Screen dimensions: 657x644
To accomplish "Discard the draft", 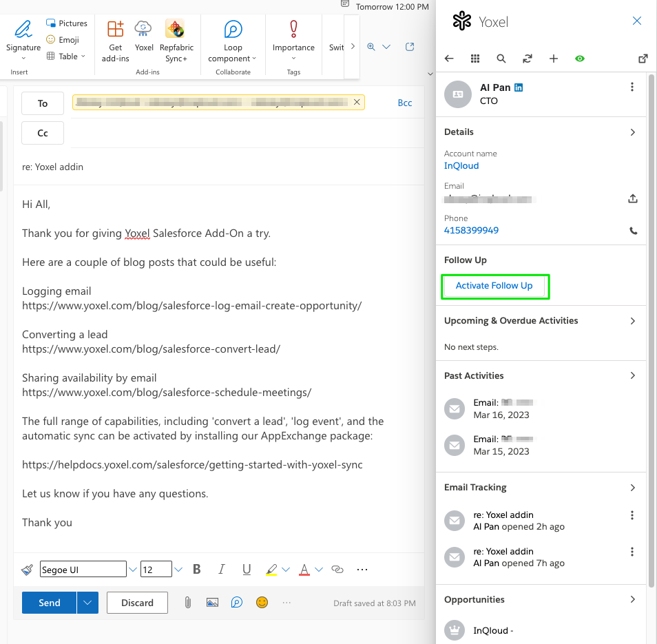I will point(138,603).
